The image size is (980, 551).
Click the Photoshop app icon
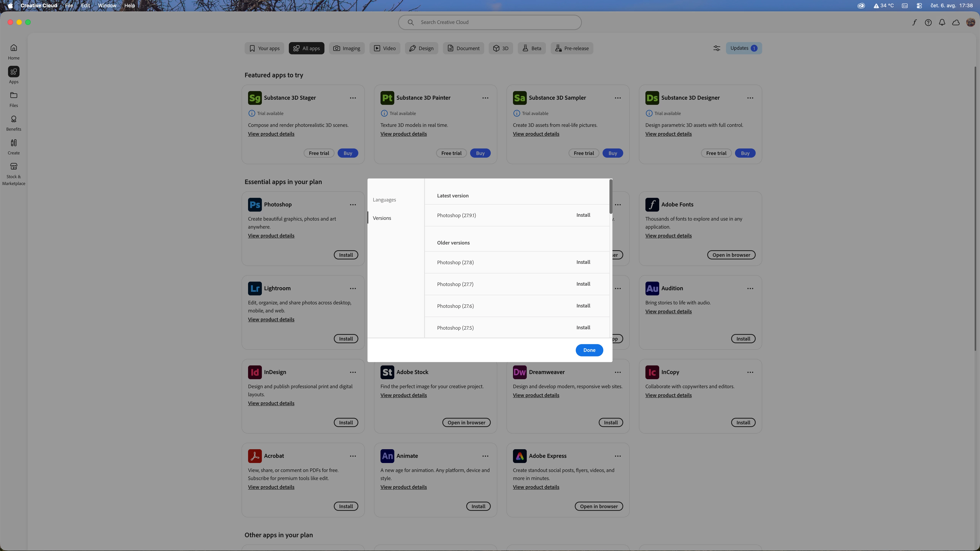click(255, 205)
